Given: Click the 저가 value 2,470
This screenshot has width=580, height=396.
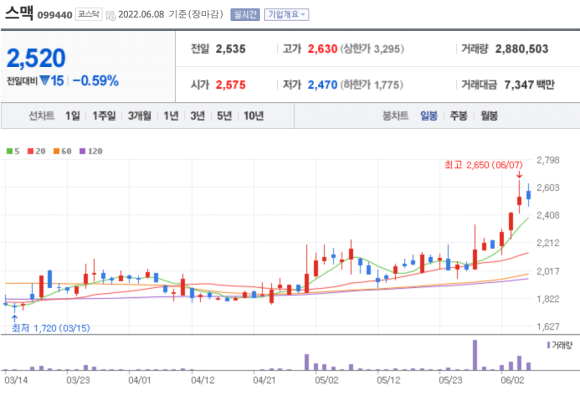Looking at the screenshot, I should coord(323,85).
